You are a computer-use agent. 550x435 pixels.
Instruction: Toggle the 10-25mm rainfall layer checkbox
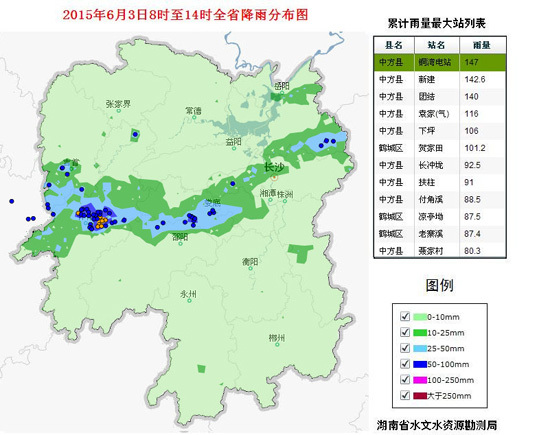(x=405, y=332)
